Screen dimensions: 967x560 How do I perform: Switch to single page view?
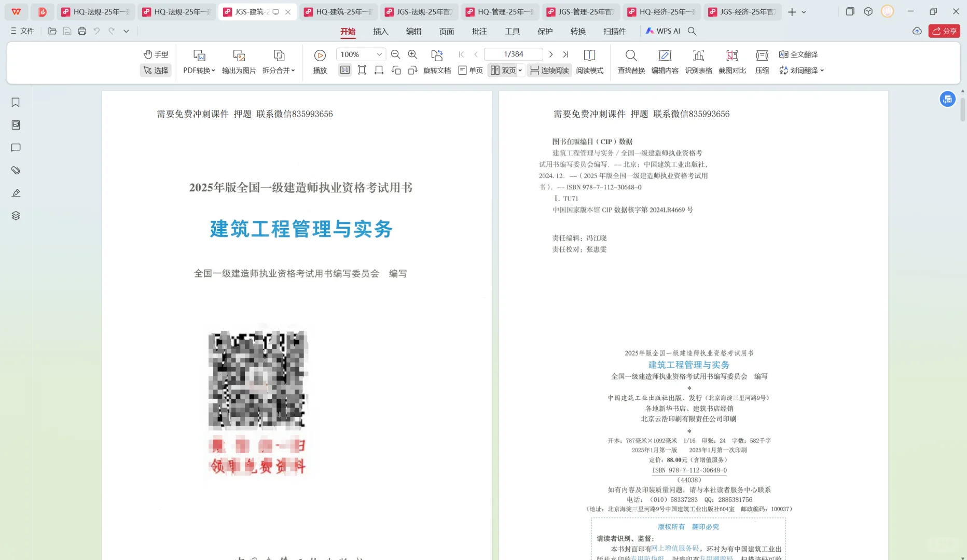pyautogui.click(x=471, y=71)
